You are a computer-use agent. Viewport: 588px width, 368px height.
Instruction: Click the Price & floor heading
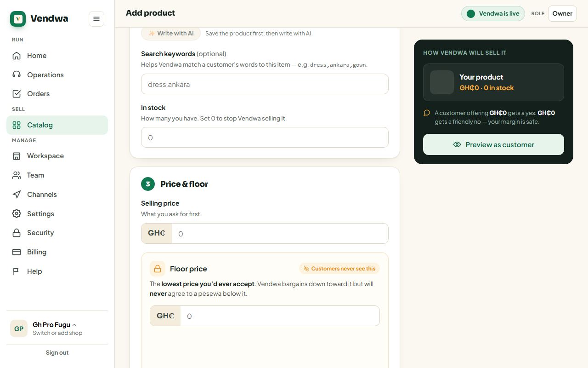(x=184, y=184)
